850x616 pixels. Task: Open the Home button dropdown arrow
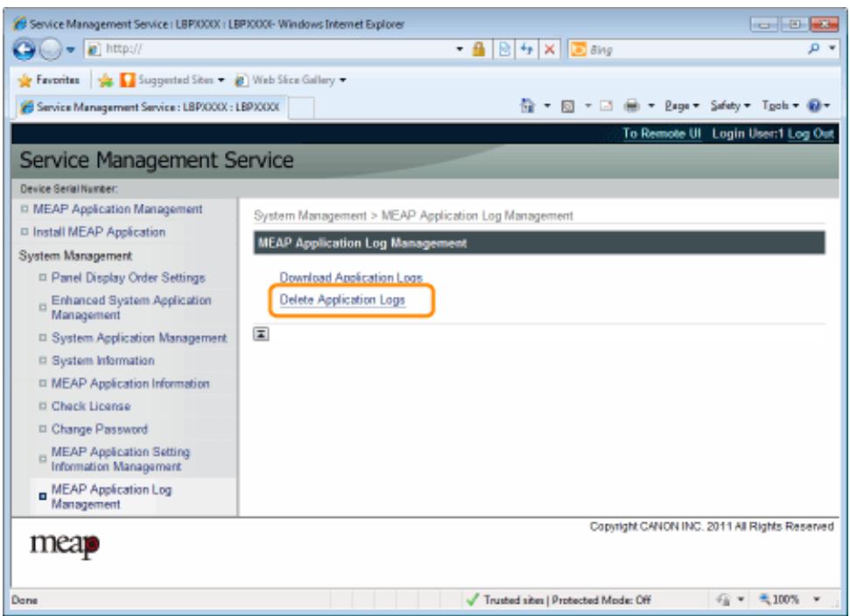547,106
